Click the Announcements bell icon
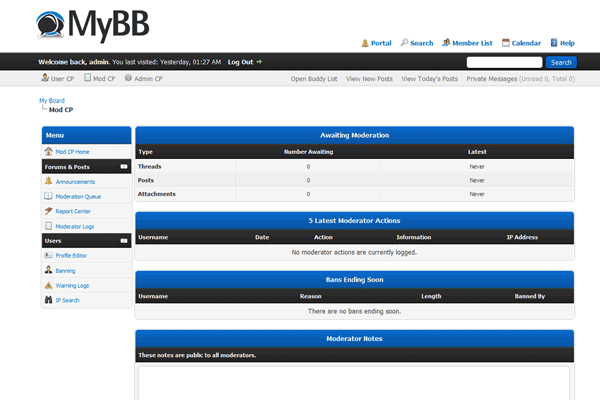Viewport: 600px width, 400px height. tap(48, 181)
